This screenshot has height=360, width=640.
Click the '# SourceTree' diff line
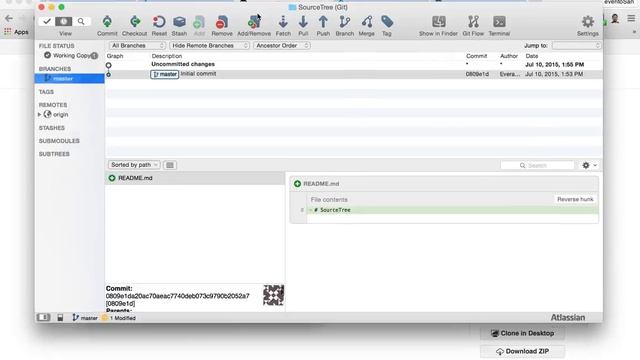point(452,210)
